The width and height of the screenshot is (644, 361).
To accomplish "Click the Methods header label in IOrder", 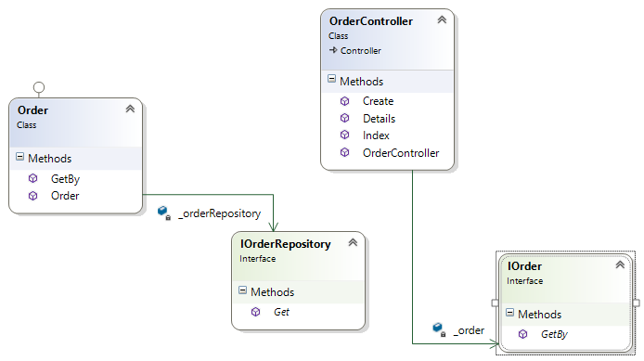I will [540, 315].
